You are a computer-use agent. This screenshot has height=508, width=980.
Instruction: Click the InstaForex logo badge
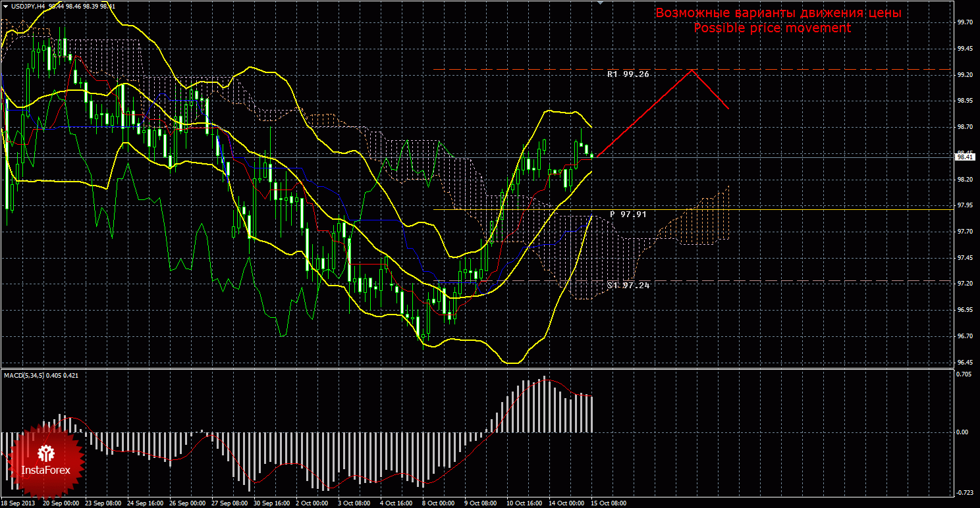point(46,460)
